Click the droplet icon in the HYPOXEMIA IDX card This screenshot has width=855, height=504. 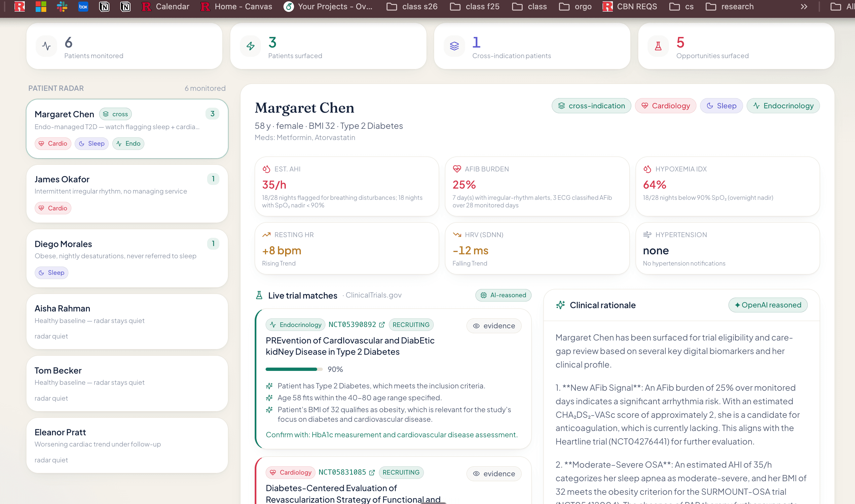647,169
